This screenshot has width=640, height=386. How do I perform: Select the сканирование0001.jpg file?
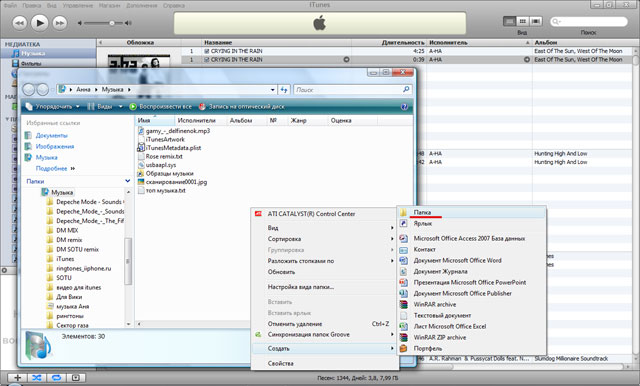click(x=176, y=182)
